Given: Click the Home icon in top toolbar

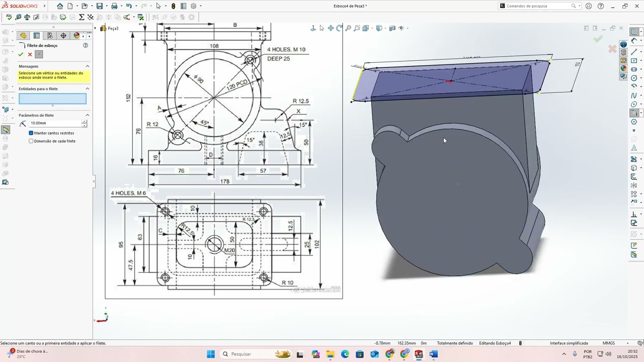Looking at the screenshot, I should point(60,6).
